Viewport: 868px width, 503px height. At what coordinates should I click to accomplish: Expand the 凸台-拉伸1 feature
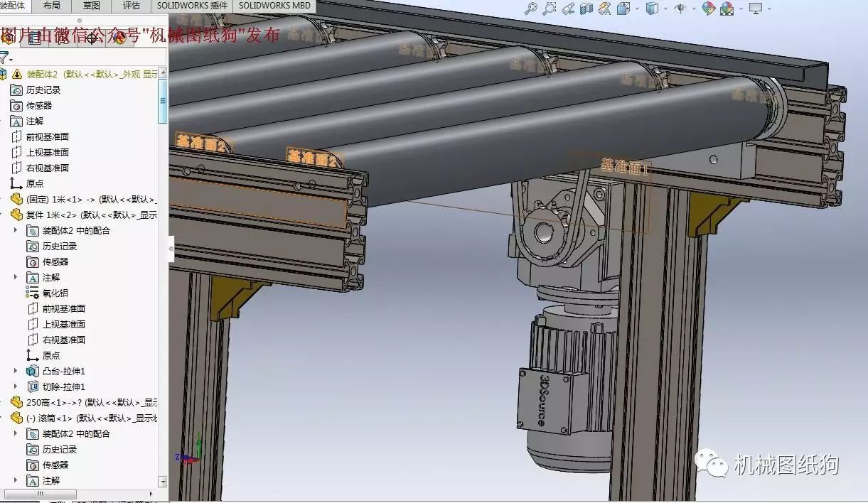tap(16, 371)
